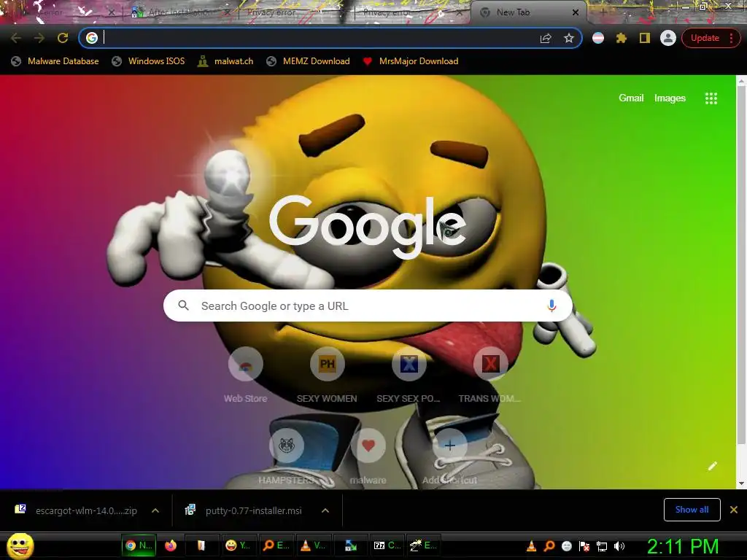Click the Customize Chrome pencil icon
Image resolution: width=747 pixels, height=560 pixels.
[x=712, y=466]
